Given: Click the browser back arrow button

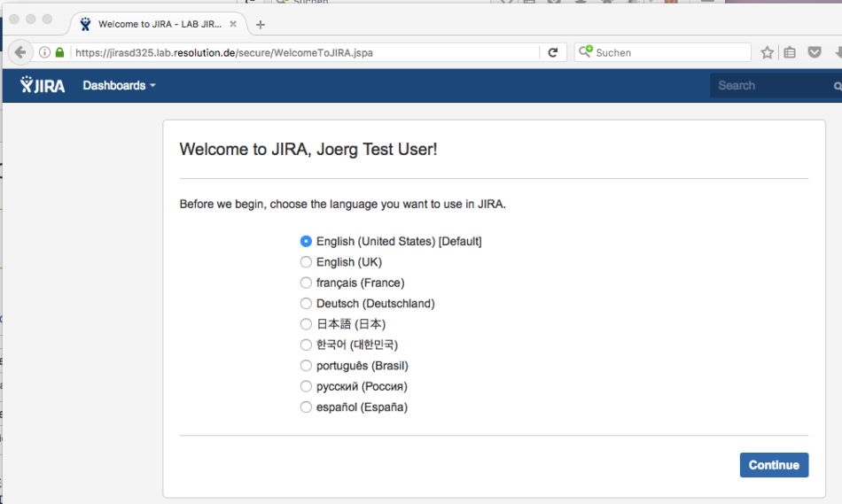Looking at the screenshot, I should (20, 52).
